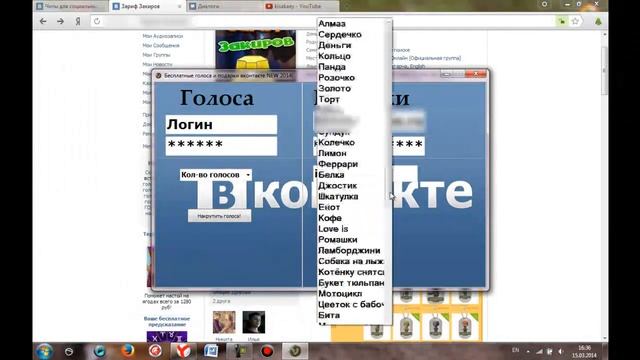
Task: Click the green extension icon beside the star
Action: (x=562, y=21)
